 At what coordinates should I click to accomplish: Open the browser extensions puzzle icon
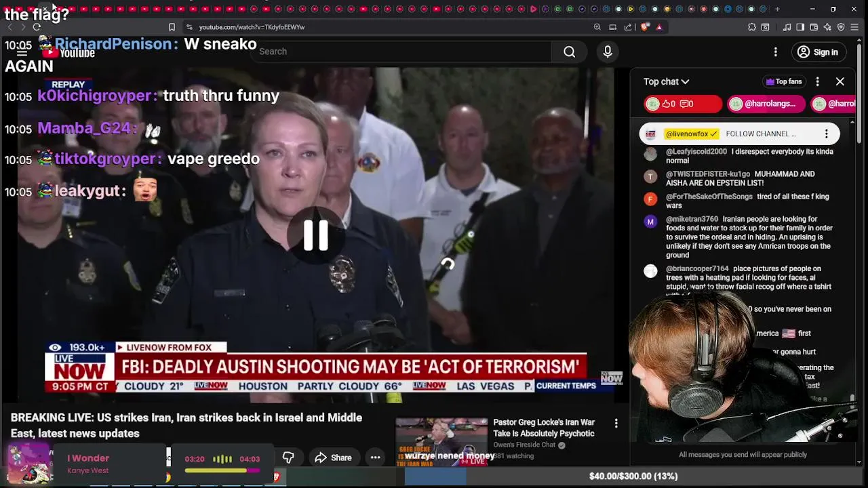click(752, 27)
